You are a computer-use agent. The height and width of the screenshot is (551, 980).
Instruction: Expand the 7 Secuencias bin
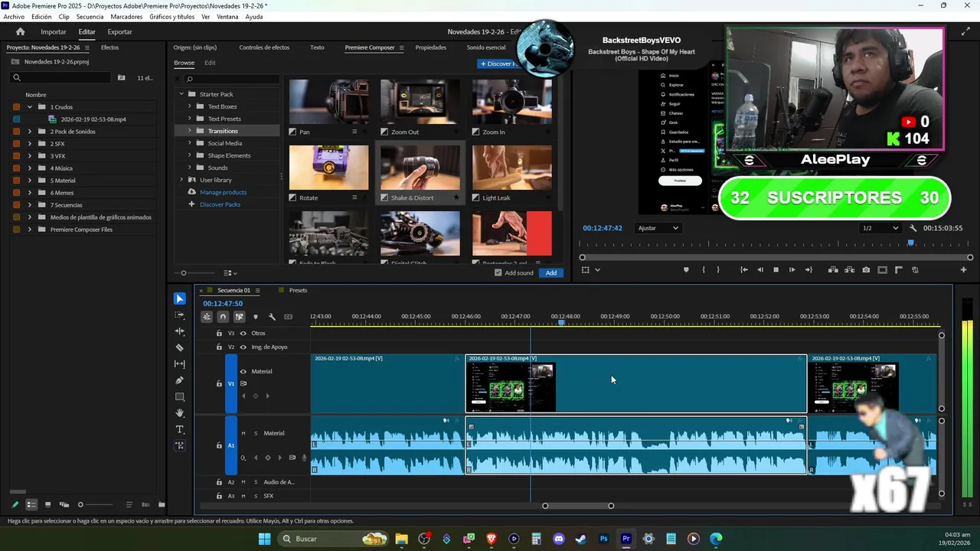tap(30, 205)
